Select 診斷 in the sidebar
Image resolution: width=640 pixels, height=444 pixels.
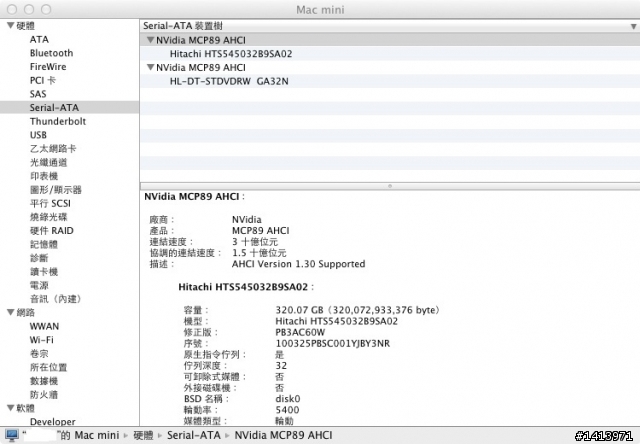[x=39, y=258]
